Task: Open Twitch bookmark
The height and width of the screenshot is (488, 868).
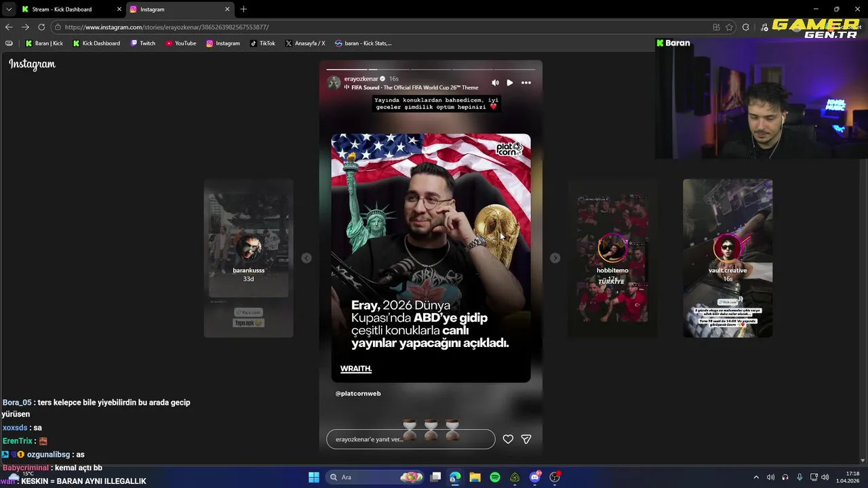Action: [x=143, y=43]
